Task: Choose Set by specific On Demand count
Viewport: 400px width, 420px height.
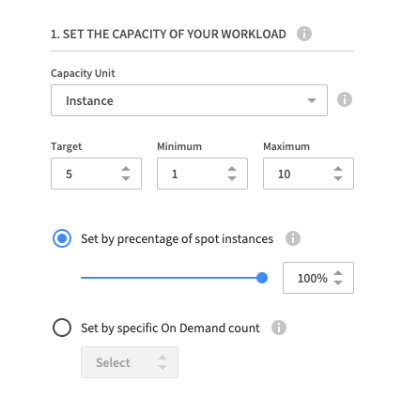Action: pyautogui.click(x=62, y=328)
